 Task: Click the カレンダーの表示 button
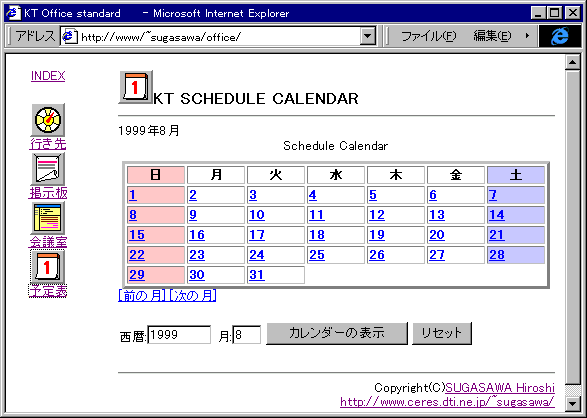(x=337, y=333)
